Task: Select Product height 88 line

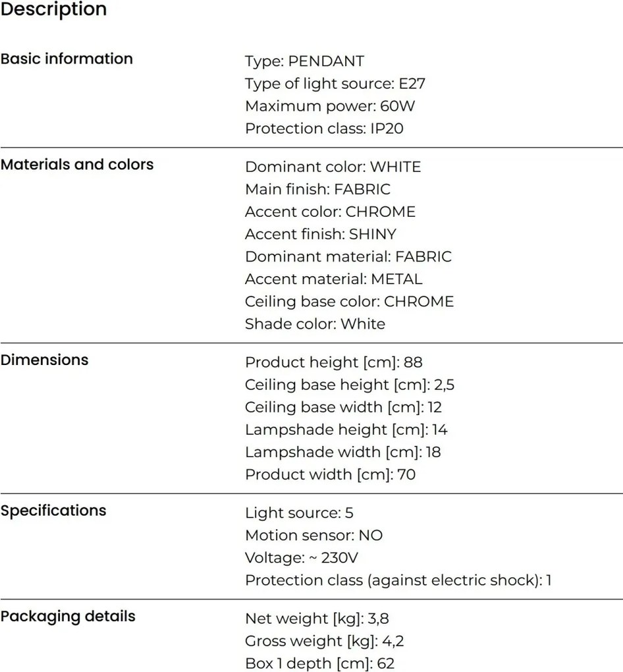Action: tap(334, 362)
